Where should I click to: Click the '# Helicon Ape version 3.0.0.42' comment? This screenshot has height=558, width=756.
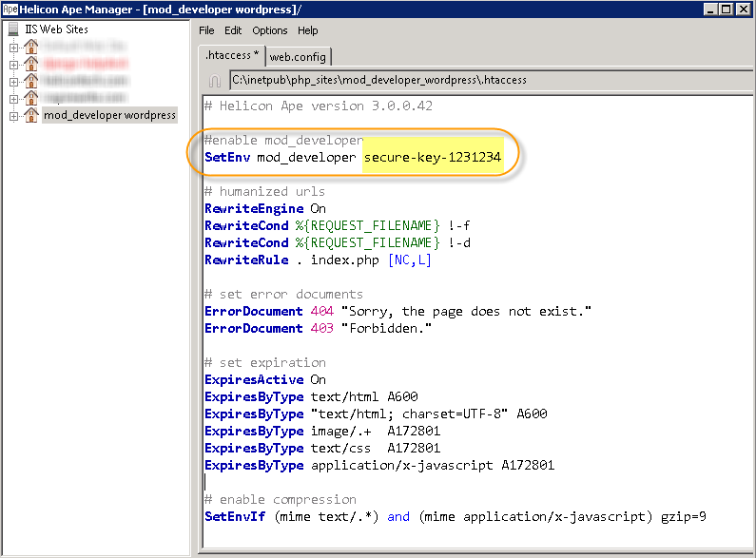[319, 106]
